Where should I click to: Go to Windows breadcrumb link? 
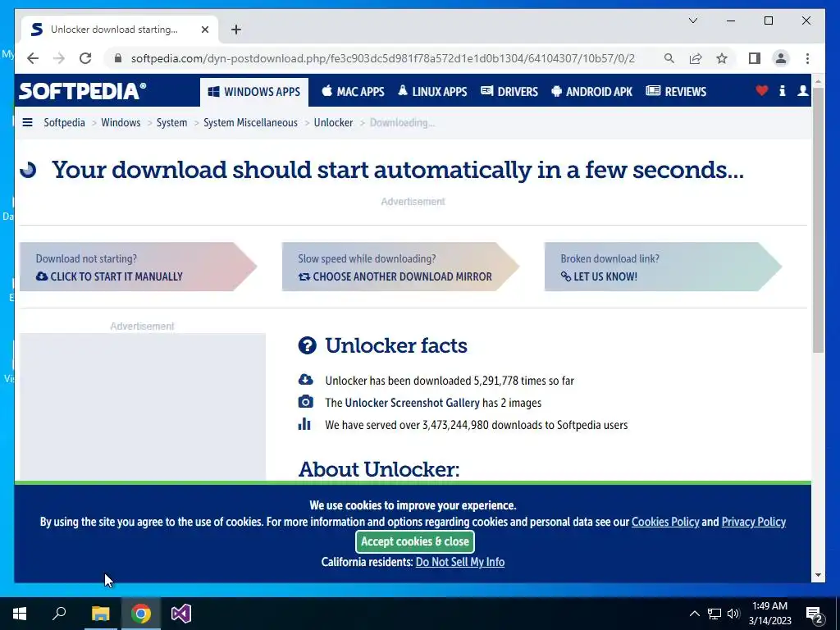tap(121, 123)
